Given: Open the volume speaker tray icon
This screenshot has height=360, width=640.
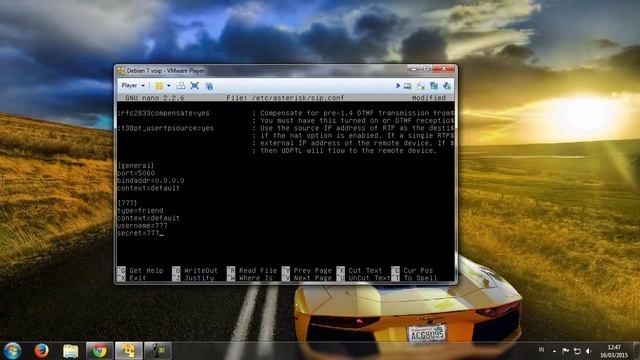Looking at the screenshot, I should [x=588, y=351].
